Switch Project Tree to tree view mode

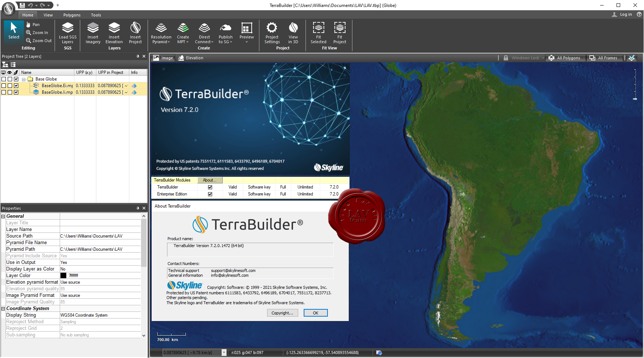point(5,65)
